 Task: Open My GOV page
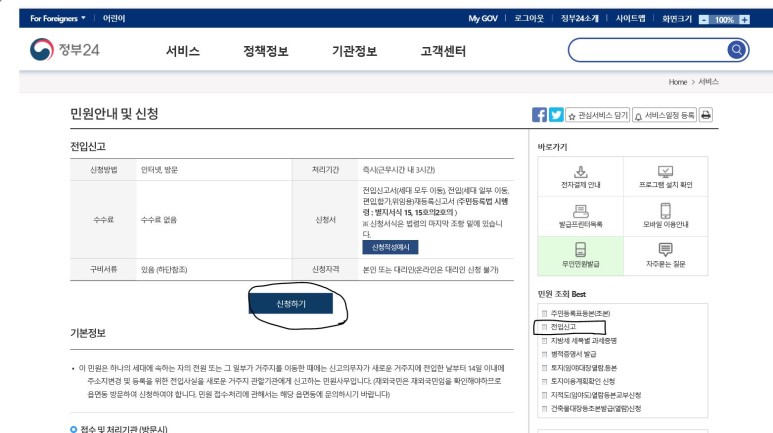click(483, 18)
